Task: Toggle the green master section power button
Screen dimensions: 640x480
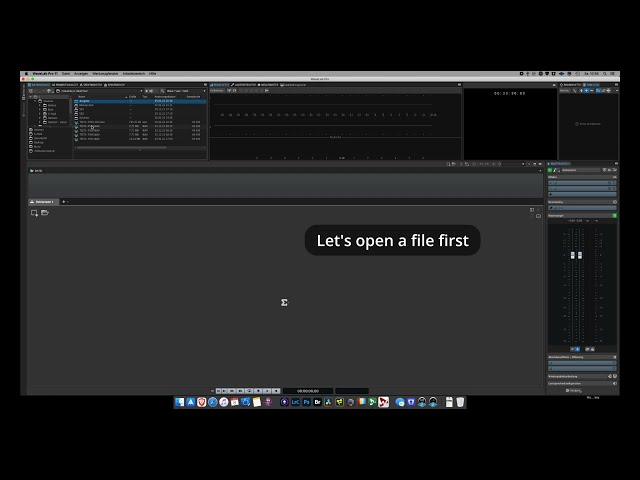Action: [550, 170]
